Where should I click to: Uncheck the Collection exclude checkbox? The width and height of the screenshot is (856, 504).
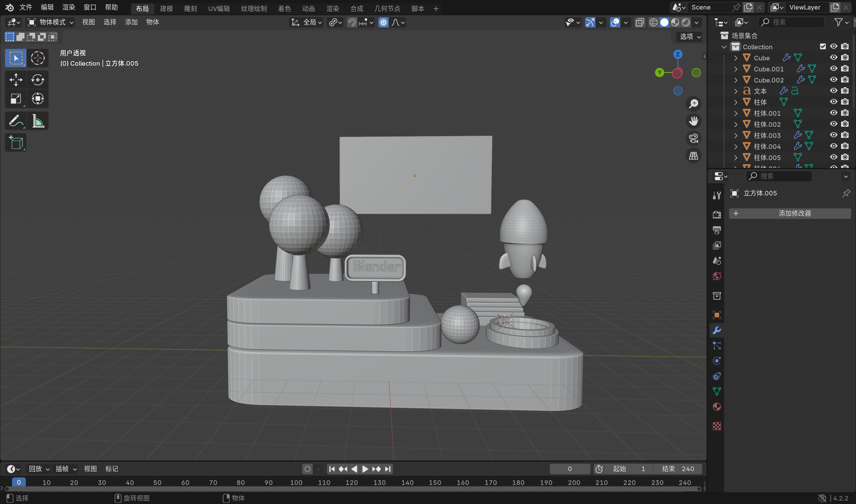pyautogui.click(x=823, y=47)
